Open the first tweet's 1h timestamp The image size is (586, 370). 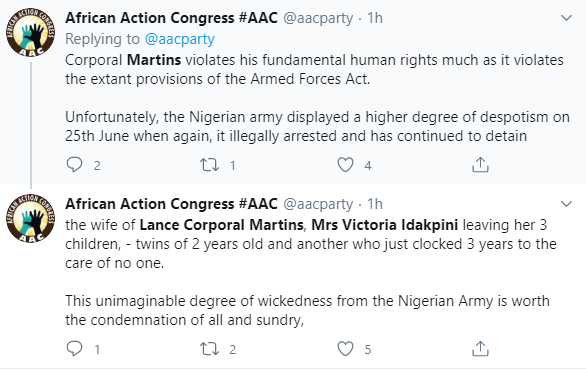tap(375, 18)
